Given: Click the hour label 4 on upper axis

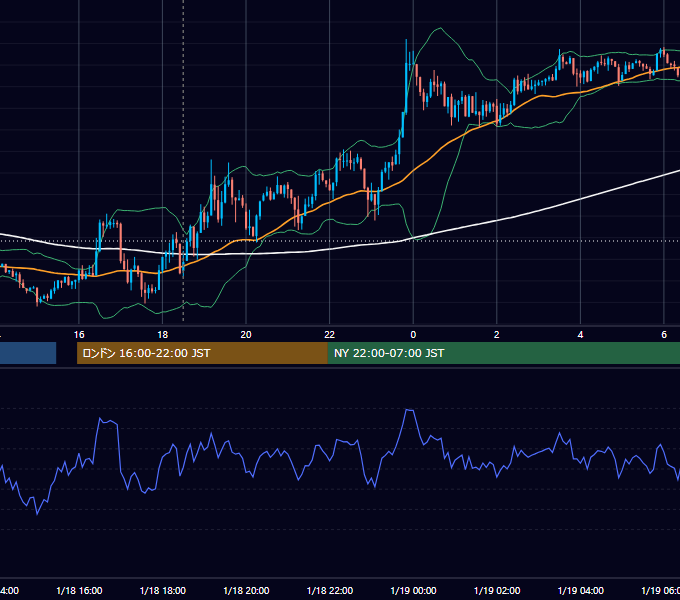Looking at the screenshot, I should 580,335.
